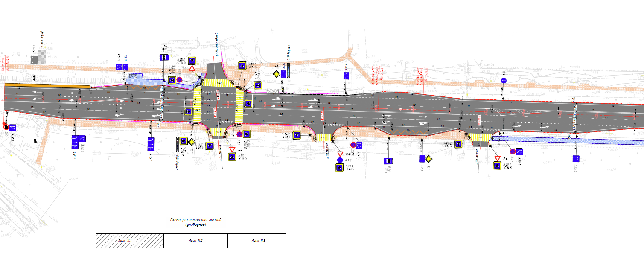Select the red warning triangle north of the intersection
Image resolution: width=644 pixels, height=274 pixels.
[x=192, y=68]
